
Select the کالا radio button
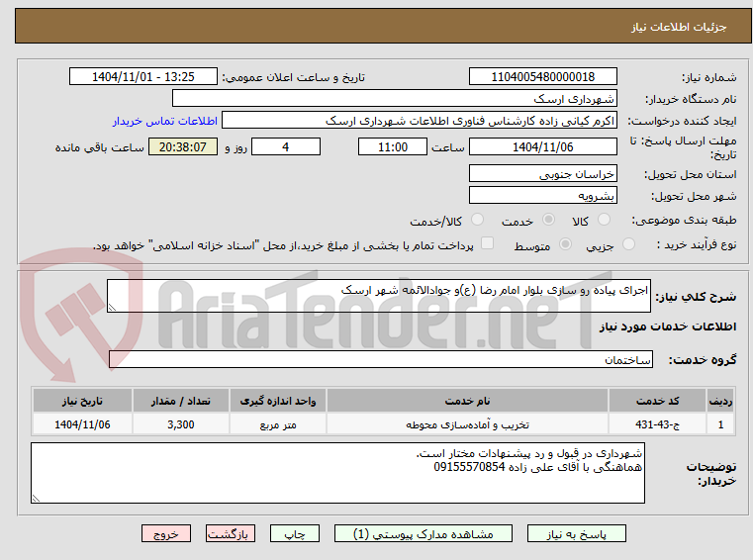click(604, 220)
